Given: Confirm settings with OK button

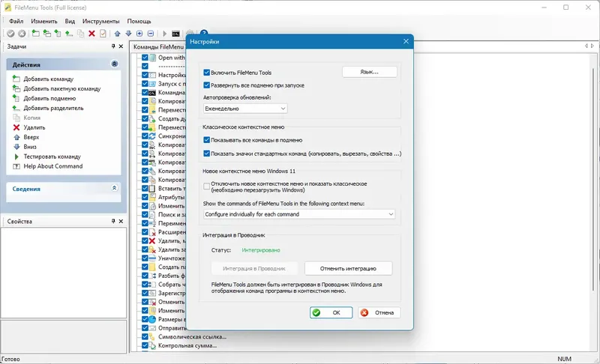Looking at the screenshot, I should click(x=331, y=312).
